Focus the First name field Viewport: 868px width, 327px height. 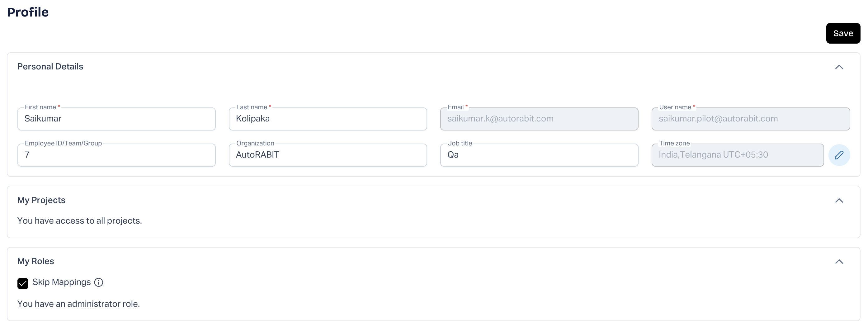[116, 119]
